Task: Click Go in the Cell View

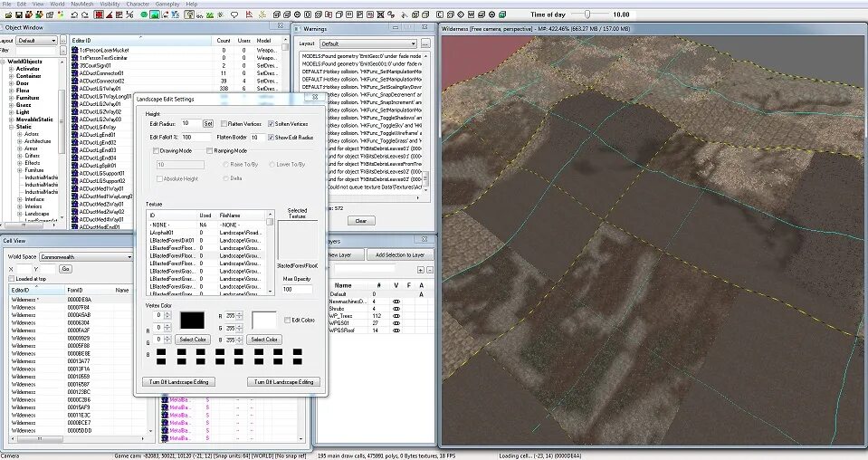Action: [x=66, y=268]
